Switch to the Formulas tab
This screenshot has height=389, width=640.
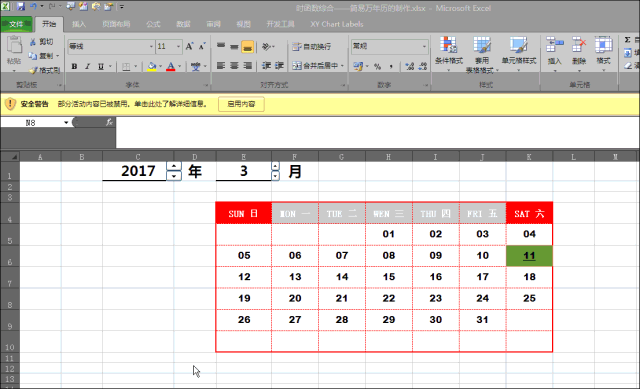click(x=153, y=24)
